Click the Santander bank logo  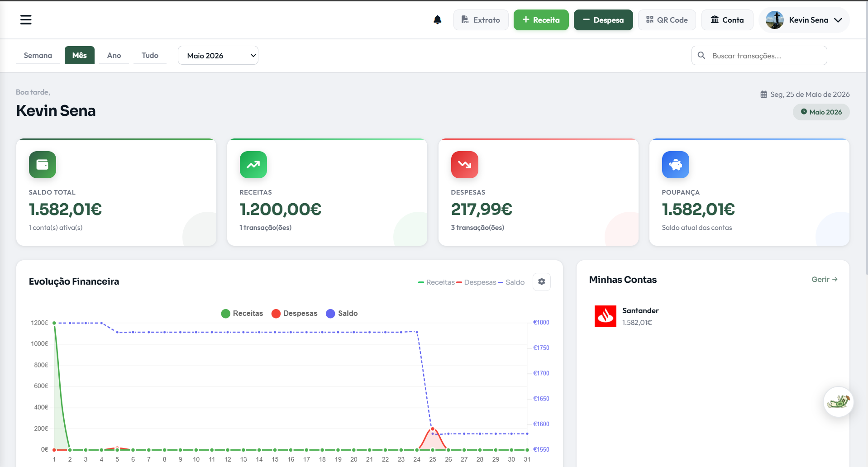pyautogui.click(x=605, y=316)
